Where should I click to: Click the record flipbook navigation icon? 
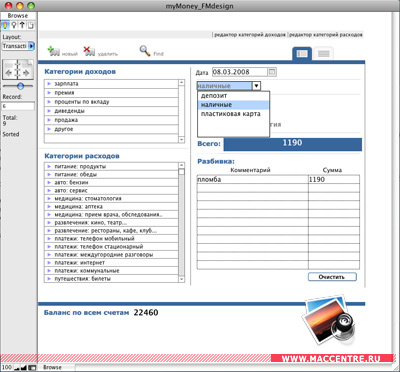18,70
